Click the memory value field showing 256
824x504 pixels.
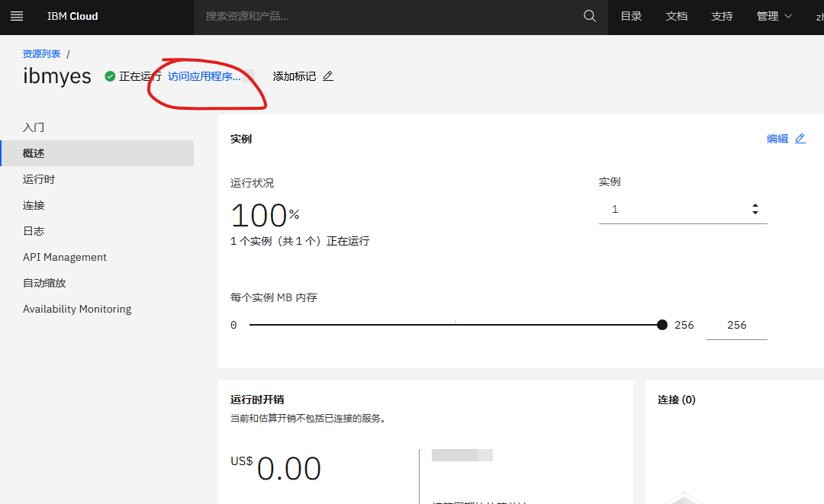737,325
